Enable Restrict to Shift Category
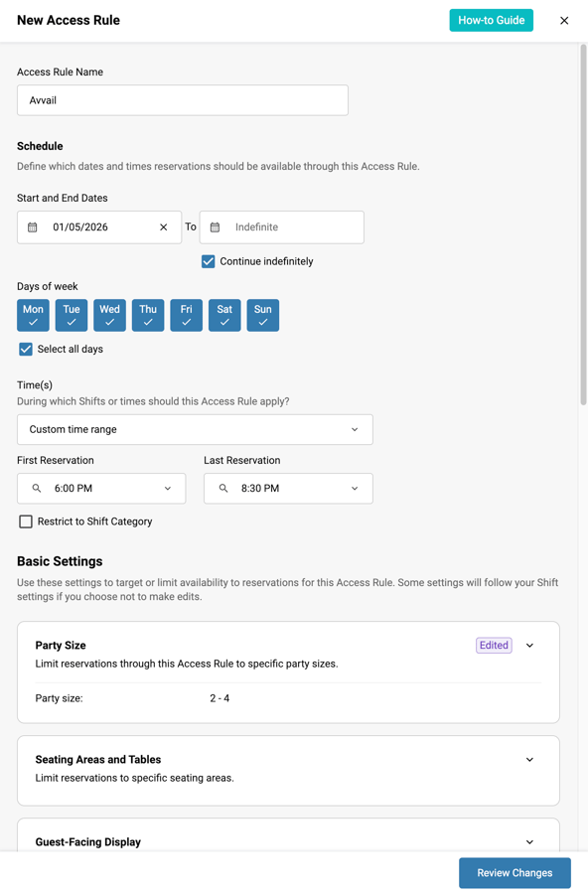 click(25, 521)
